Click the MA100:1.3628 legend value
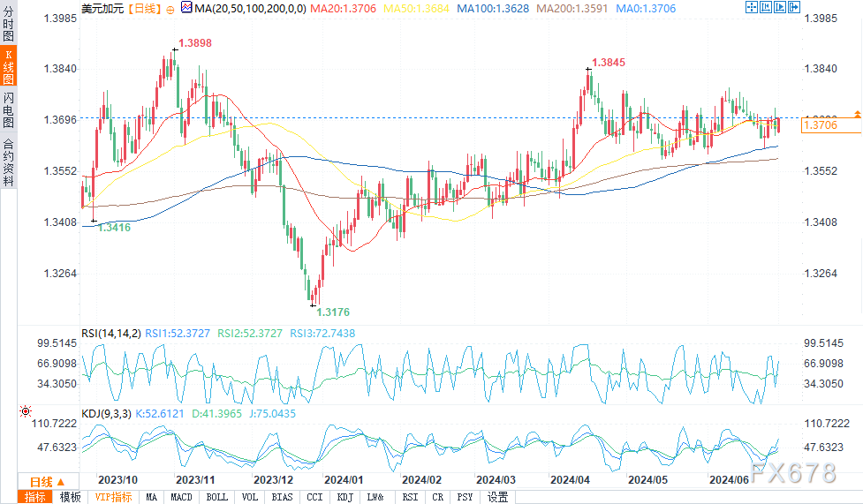This screenshot has height=504, width=863. point(493,9)
